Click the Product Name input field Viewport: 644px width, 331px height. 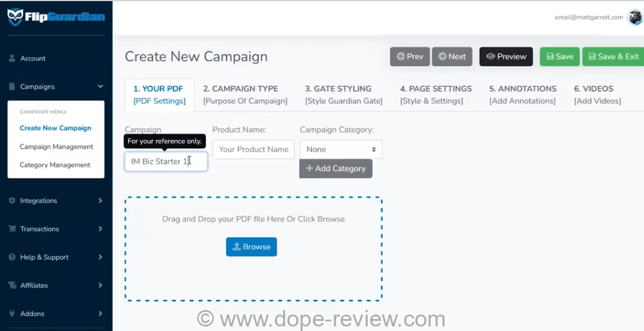tap(253, 150)
